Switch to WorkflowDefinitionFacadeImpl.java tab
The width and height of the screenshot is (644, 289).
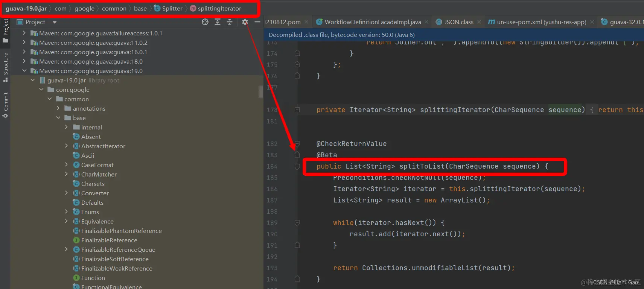coord(373,22)
